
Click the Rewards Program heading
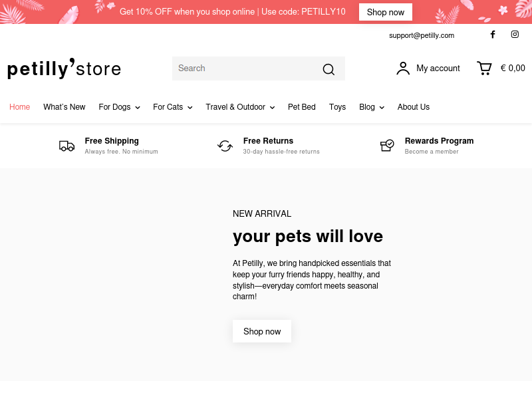(439, 141)
